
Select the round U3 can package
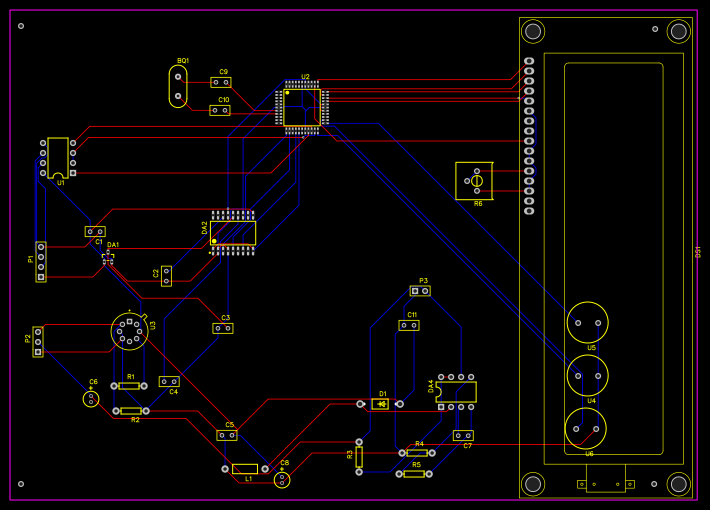tap(130, 331)
